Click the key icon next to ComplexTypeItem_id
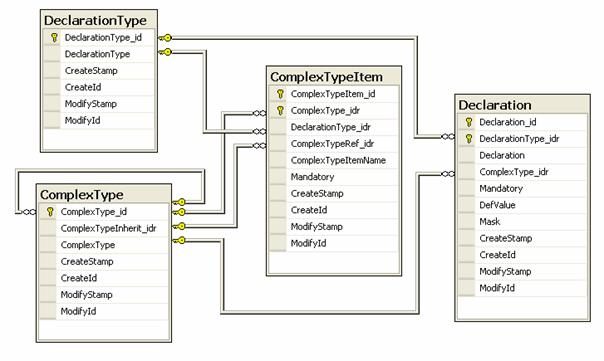604x361 pixels. point(280,94)
